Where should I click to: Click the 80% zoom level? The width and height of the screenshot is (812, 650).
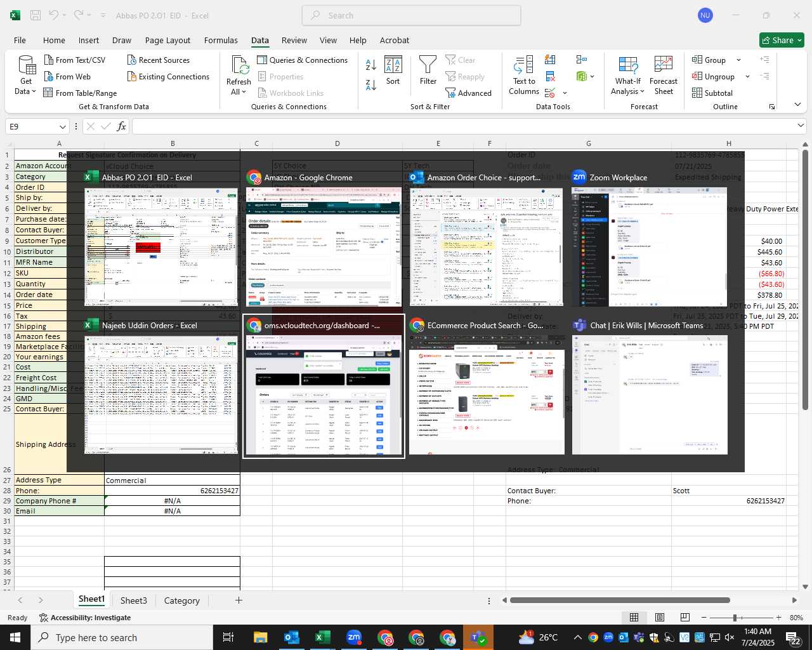coord(796,618)
